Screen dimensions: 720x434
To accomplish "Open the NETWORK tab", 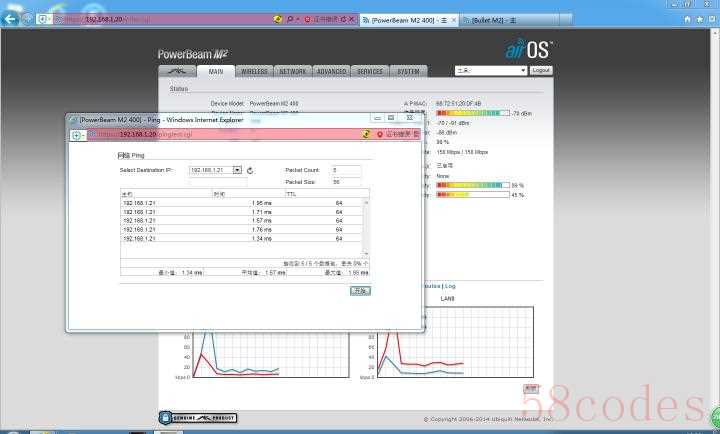I will (x=292, y=72).
